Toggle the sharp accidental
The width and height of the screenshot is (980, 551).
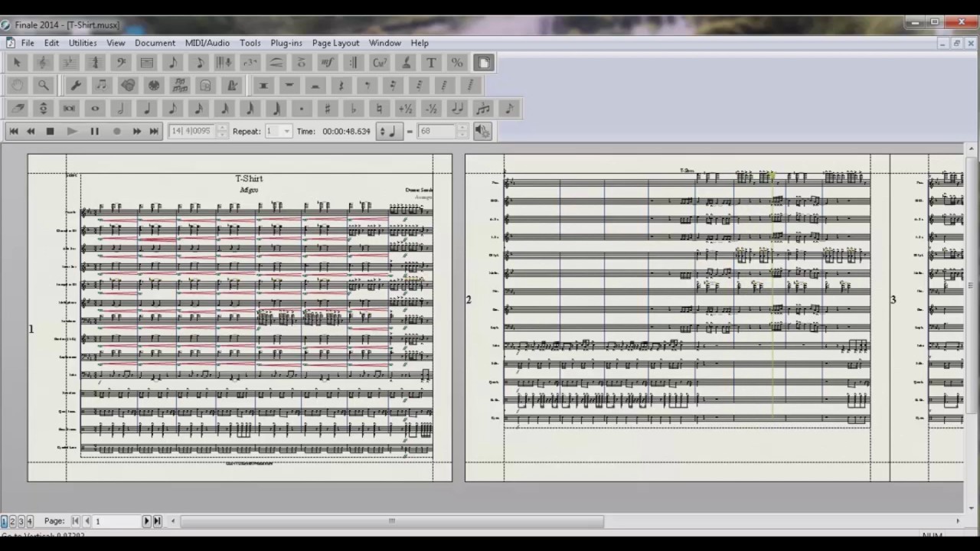click(328, 109)
